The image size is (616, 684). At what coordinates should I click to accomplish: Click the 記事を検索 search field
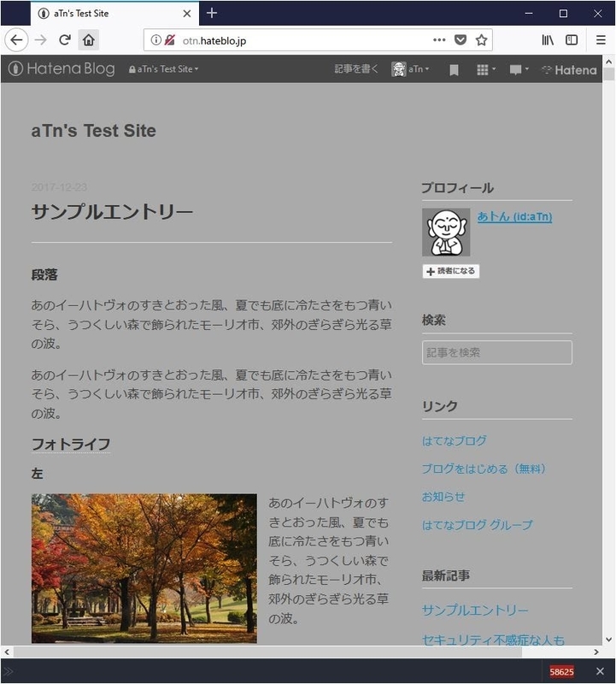click(496, 352)
